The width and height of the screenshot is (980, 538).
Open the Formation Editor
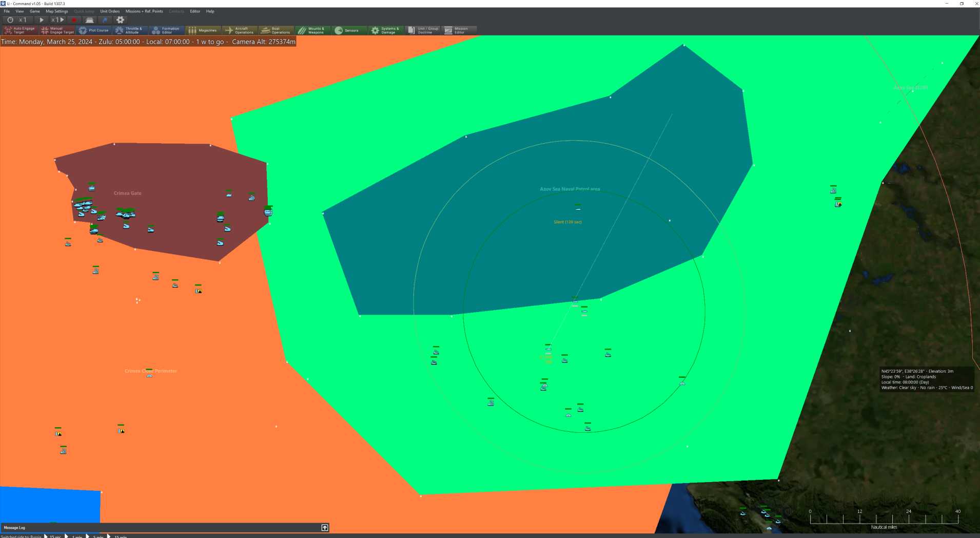[167, 30]
